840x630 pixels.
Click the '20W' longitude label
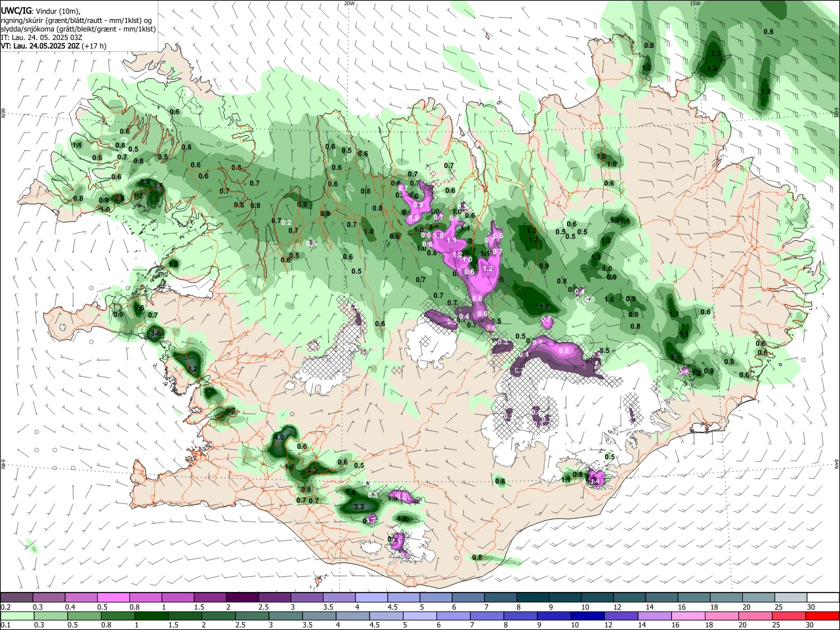(x=349, y=3)
